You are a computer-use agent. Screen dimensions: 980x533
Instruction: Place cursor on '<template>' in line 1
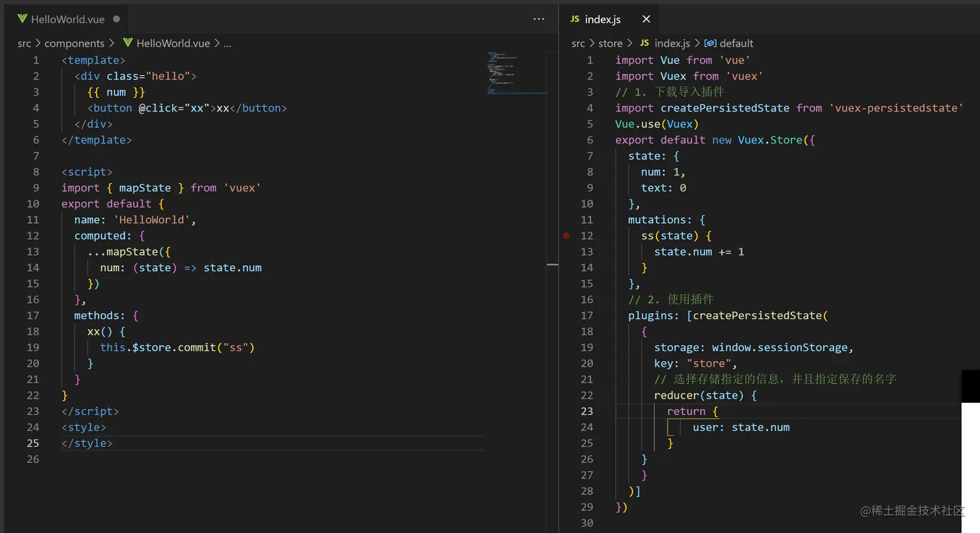pos(93,60)
